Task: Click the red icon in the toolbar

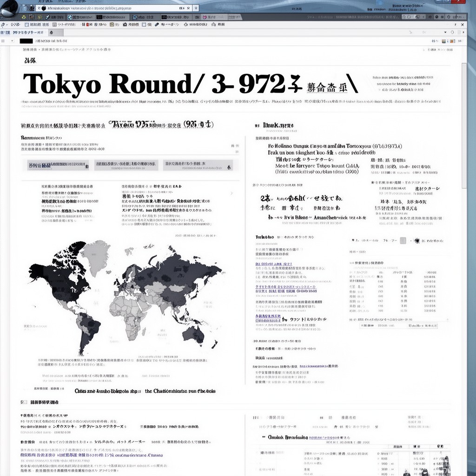Action: [88, 24]
